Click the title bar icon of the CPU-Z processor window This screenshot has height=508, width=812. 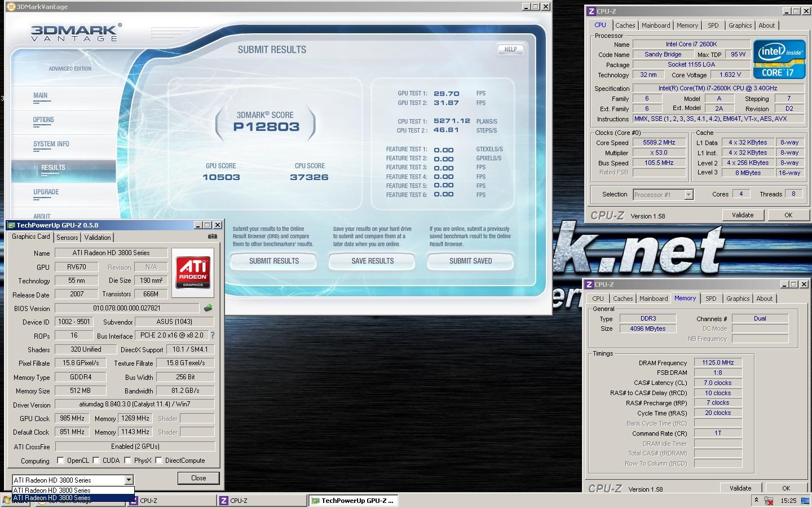coord(591,11)
